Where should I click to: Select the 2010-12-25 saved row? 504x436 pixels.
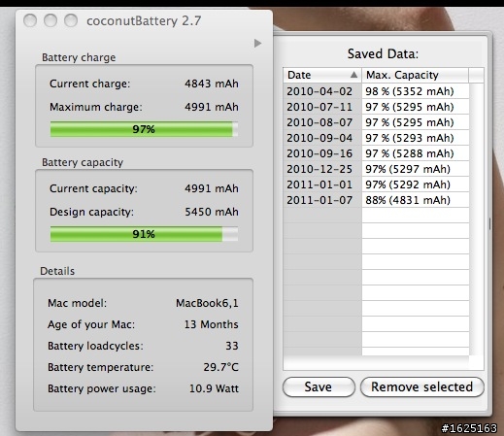[376, 169]
